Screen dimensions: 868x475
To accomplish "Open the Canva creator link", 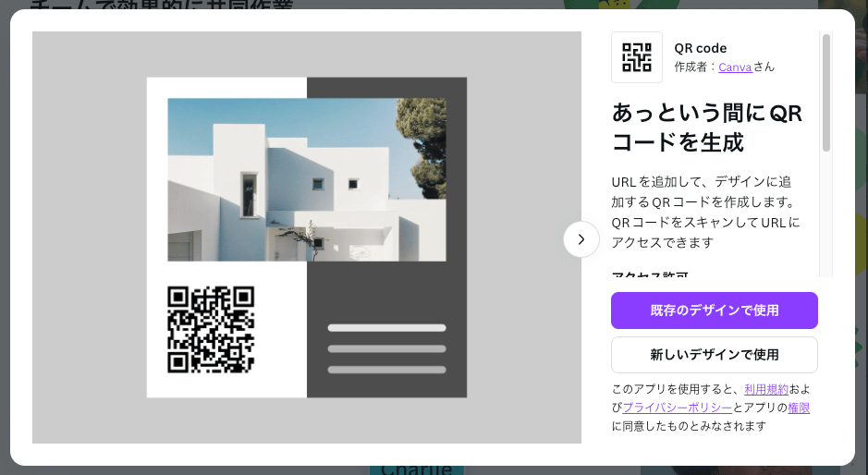I will [735, 67].
